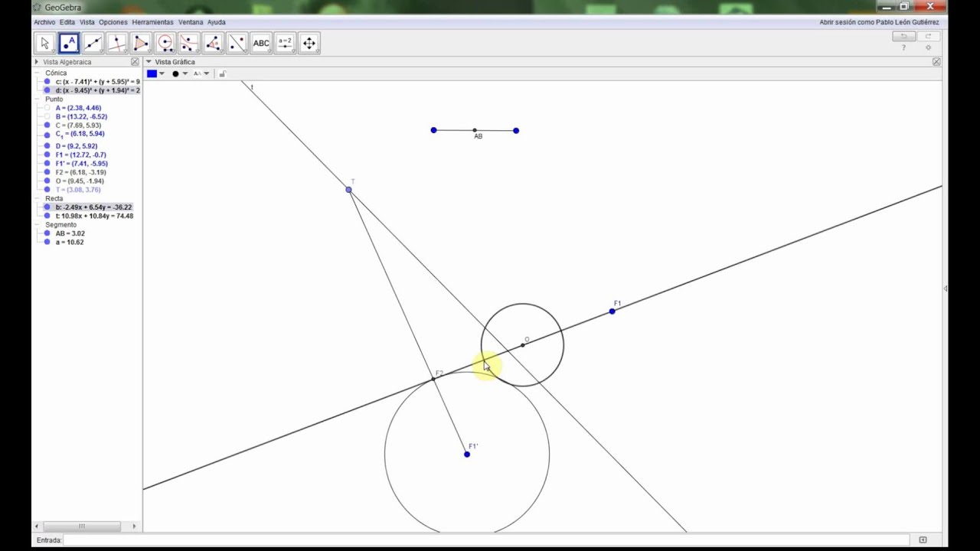980x551 pixels.
Task: Click point F1' in the graphics view
Action: pyautogui.click(x=467, y=455)
